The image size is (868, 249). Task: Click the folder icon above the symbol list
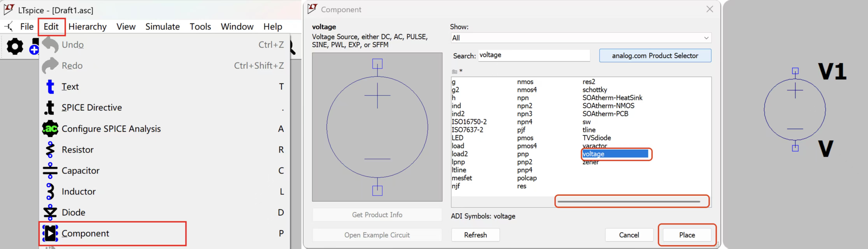(x=455, y=71)
